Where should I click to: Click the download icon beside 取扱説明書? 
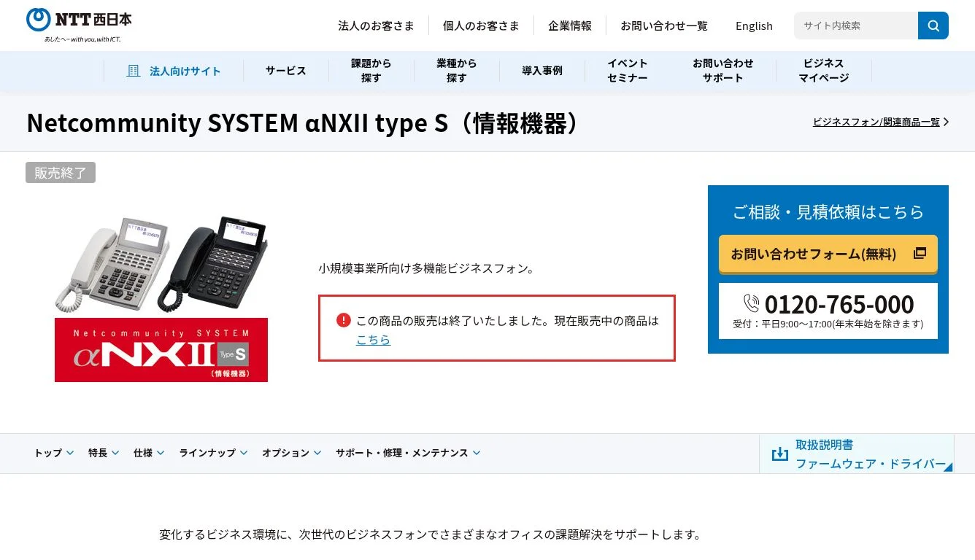780,454
